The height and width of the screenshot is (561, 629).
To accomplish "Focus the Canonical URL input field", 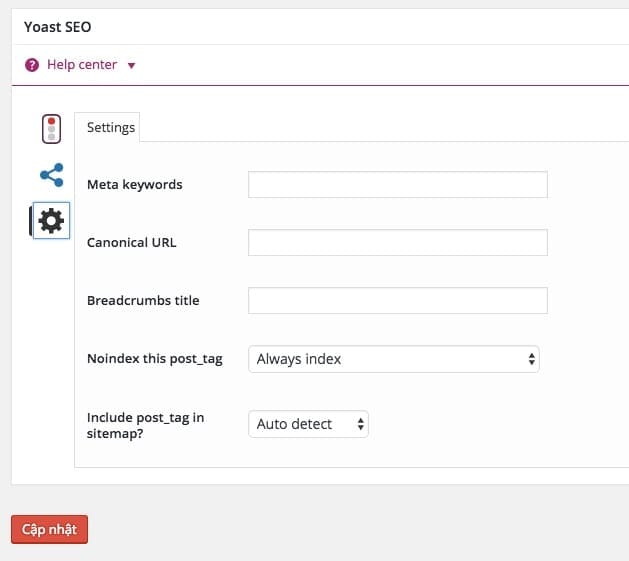I will click(398, 242).
